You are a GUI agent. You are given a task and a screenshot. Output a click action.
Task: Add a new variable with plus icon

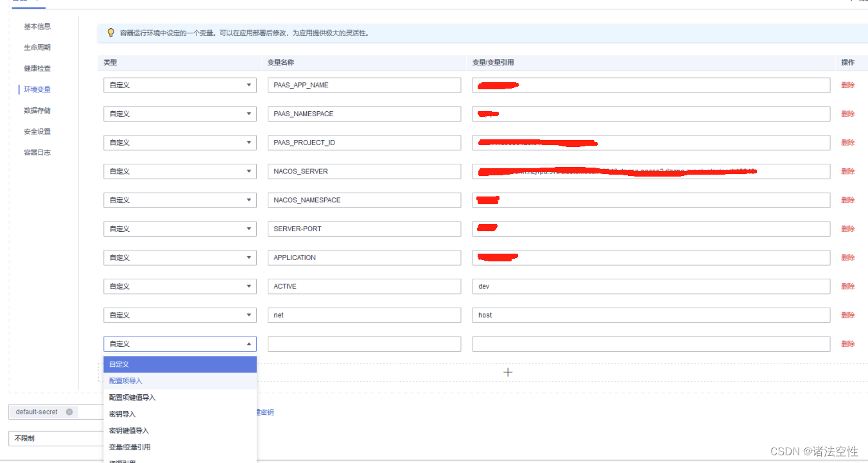tap(508, 372)
